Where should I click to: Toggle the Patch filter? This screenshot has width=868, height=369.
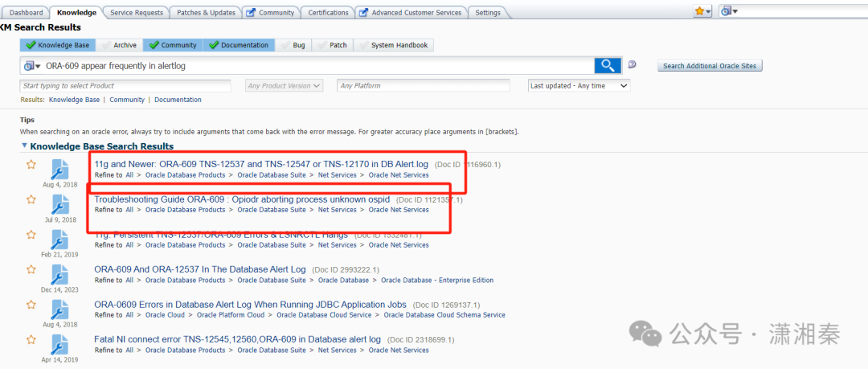tap(333, 45)
